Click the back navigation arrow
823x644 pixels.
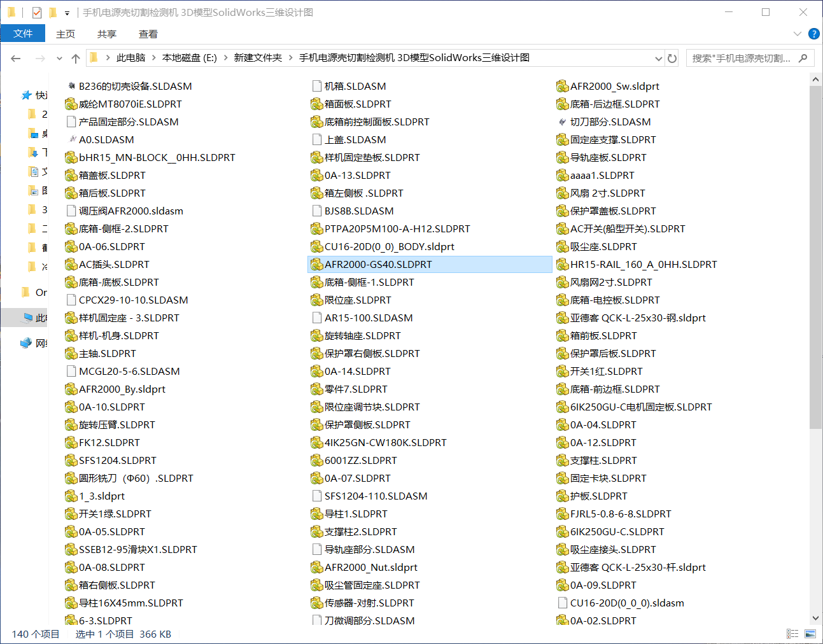pyautogui.click(x=16, y=58)
